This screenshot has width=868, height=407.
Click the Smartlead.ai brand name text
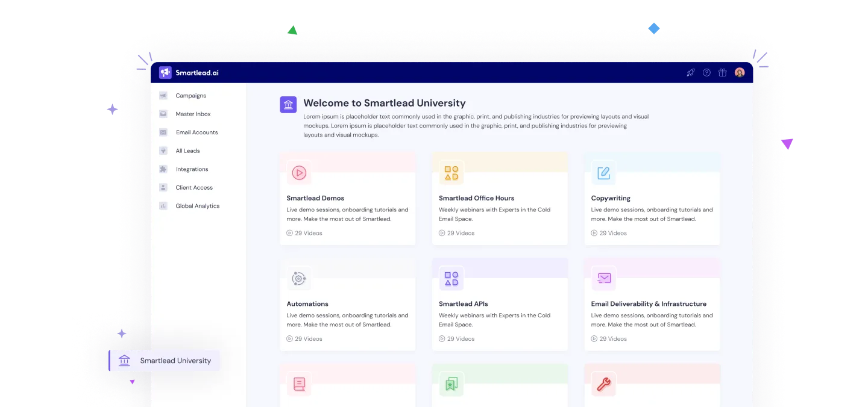click(x=197, y=73)
